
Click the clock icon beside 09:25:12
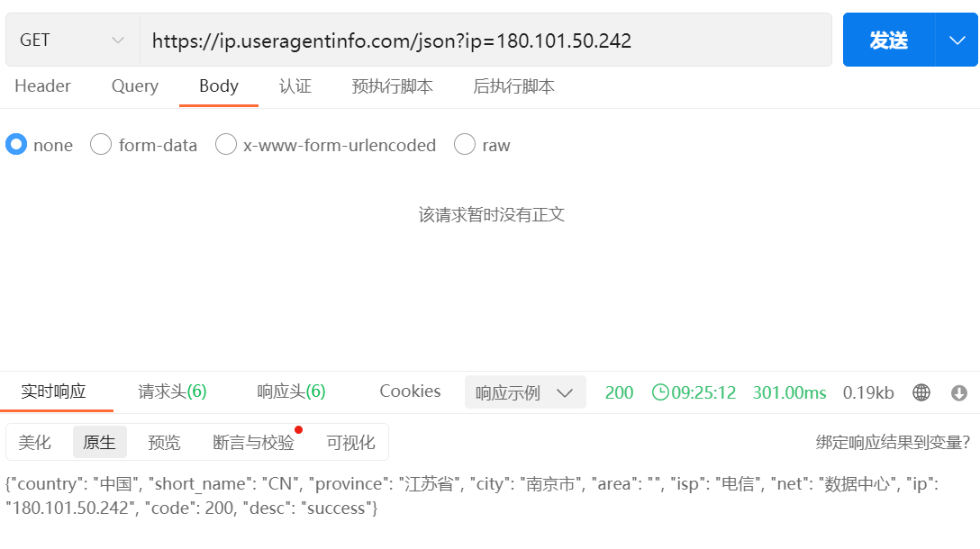pos(660,392)
